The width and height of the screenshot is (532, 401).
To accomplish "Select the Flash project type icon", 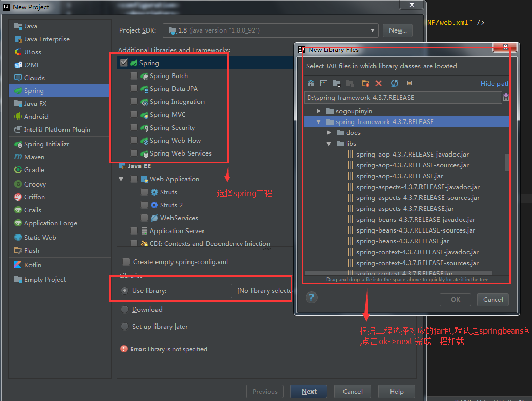I will tap(18, 250).
